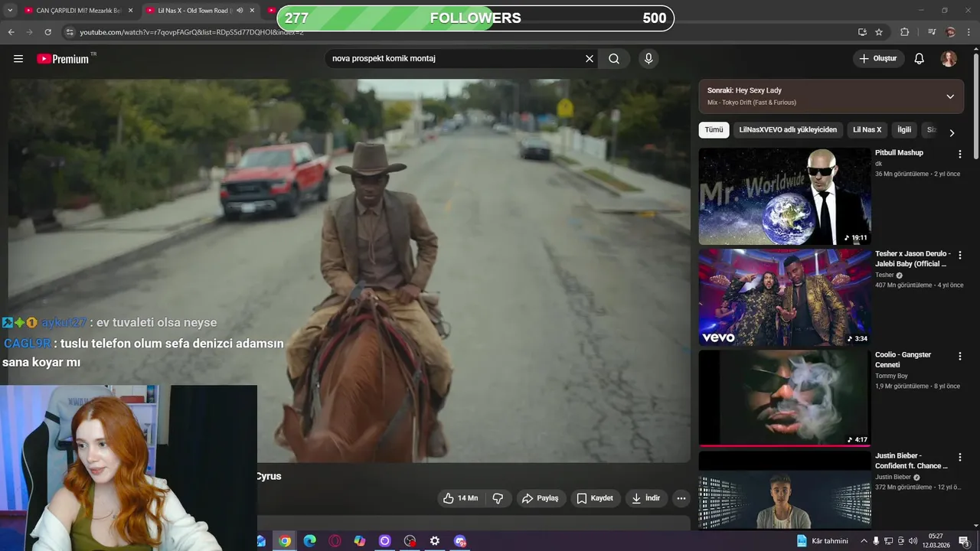Image resolution: width=980 pixels, height=551 pixels.
Task: Close the Lil Nas X tab
Action: [x=252, y=11]
